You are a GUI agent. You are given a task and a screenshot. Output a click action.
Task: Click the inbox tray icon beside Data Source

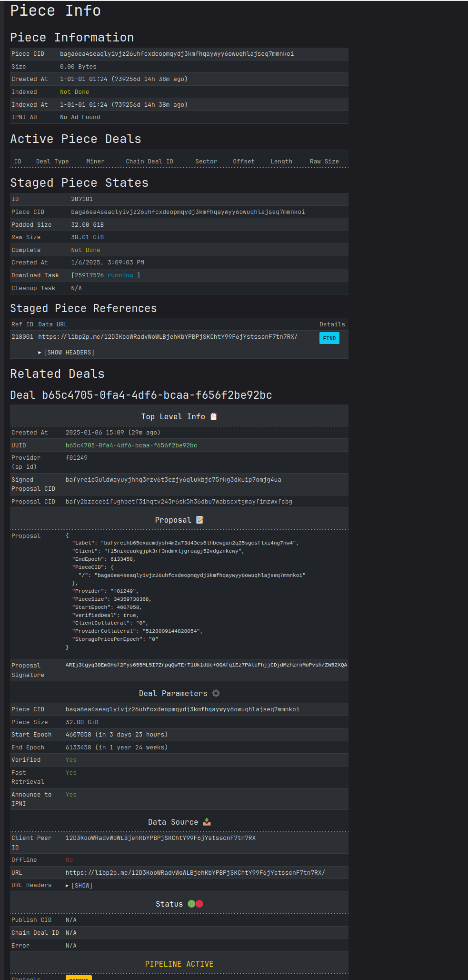(x=207, y=822)
